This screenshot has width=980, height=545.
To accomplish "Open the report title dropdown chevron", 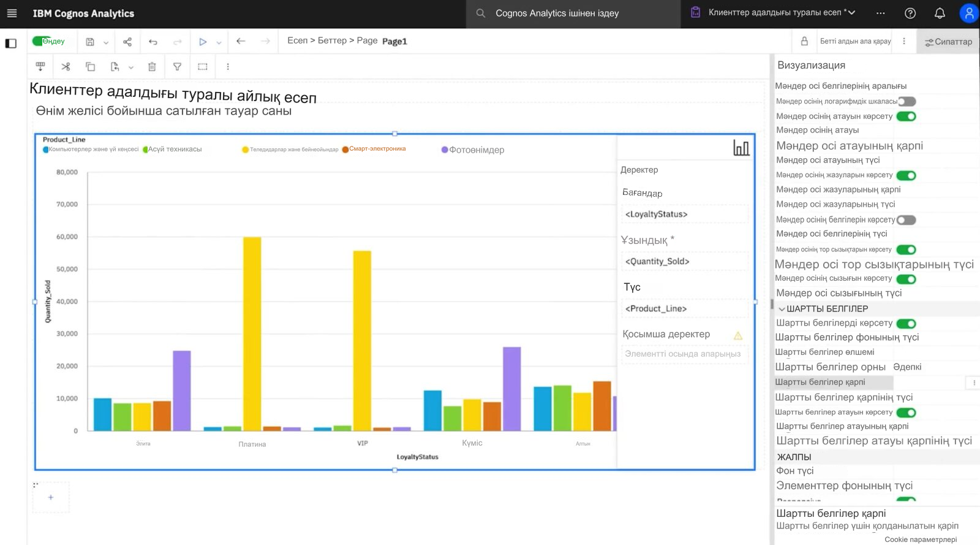I will pyautogui.click(x=851, y=12).
